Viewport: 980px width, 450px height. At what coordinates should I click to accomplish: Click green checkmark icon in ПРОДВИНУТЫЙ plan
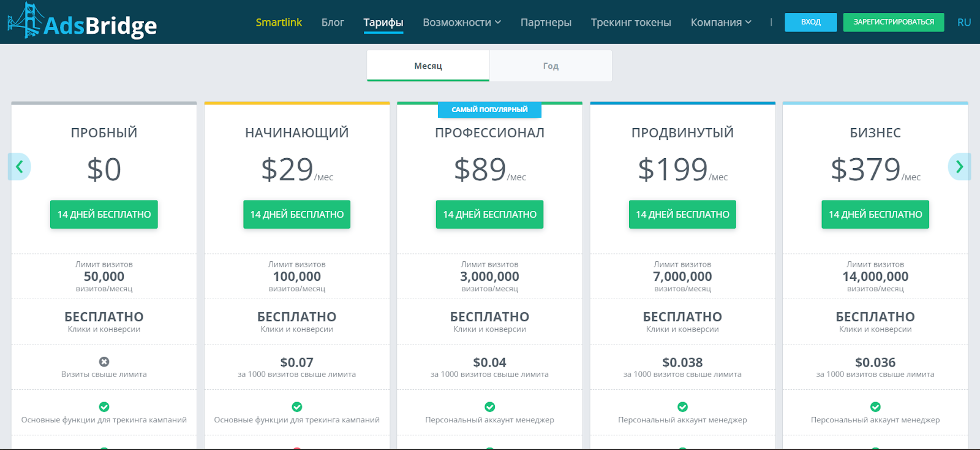(682, 407)
